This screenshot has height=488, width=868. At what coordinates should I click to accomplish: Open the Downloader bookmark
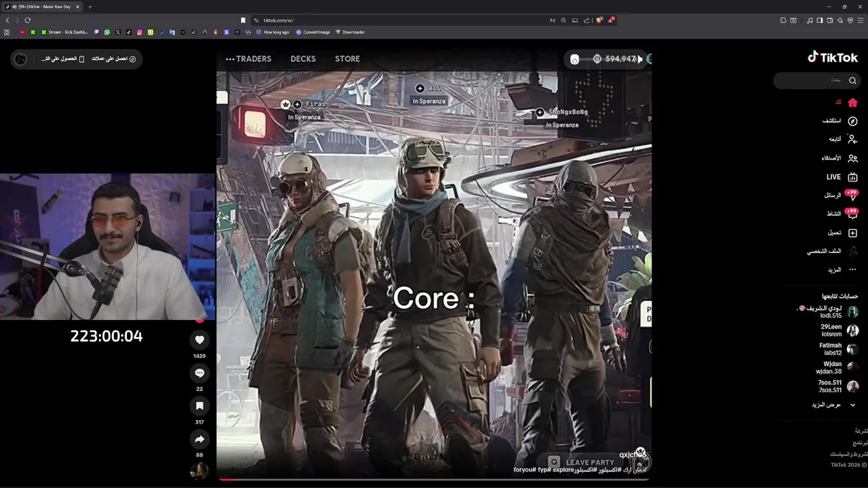click(x=350, y=32)
